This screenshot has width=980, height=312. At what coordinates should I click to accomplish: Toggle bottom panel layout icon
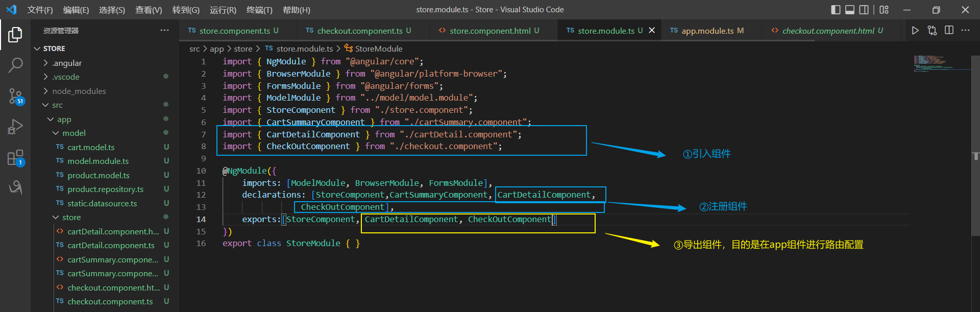tap(850, 10)
